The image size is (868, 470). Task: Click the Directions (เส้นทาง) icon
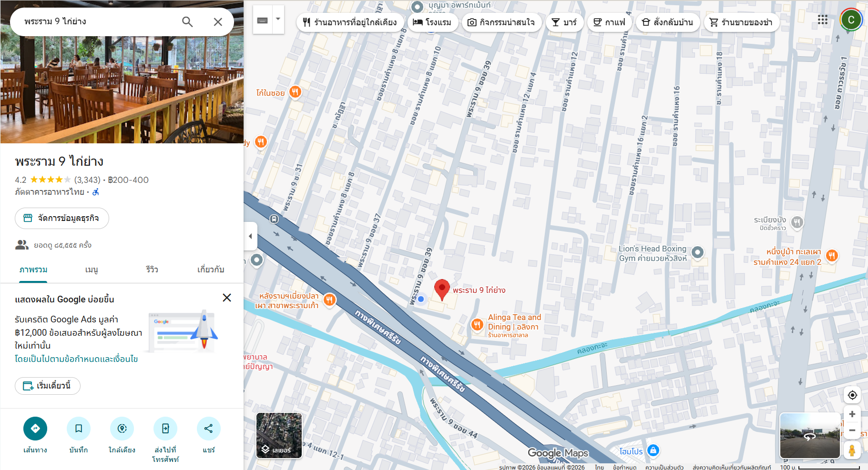click(x=35, y=429)
